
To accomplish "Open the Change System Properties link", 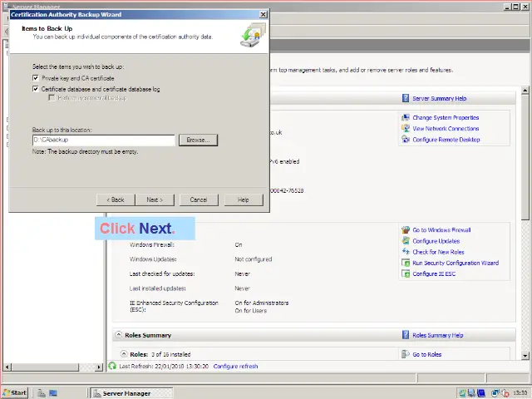I will [x=446, y=117].
